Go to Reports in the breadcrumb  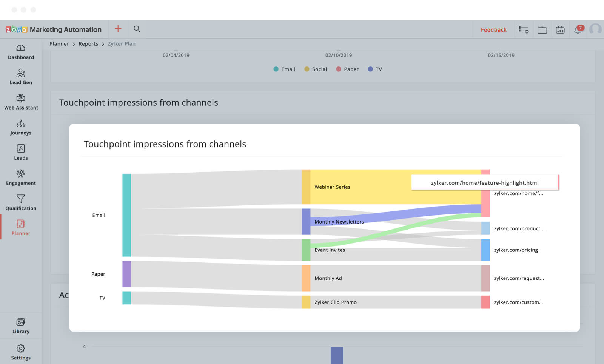(88, 43)
